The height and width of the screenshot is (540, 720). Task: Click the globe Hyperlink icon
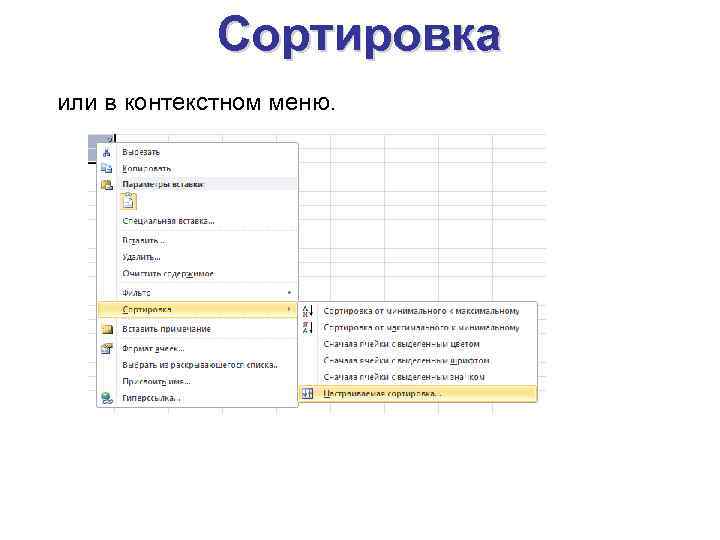(107, 398)
